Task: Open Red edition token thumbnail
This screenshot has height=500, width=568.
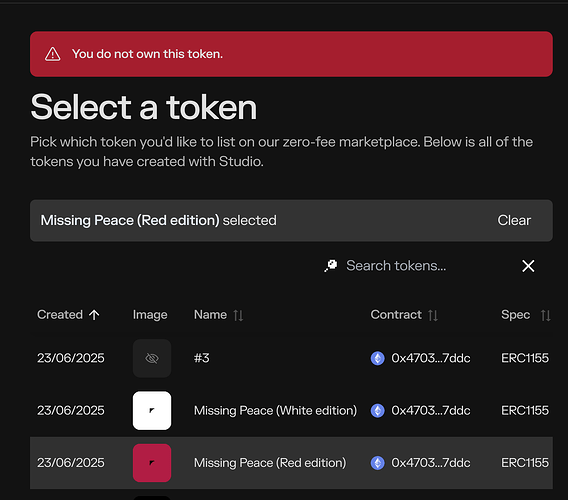Action: point(152,463)
